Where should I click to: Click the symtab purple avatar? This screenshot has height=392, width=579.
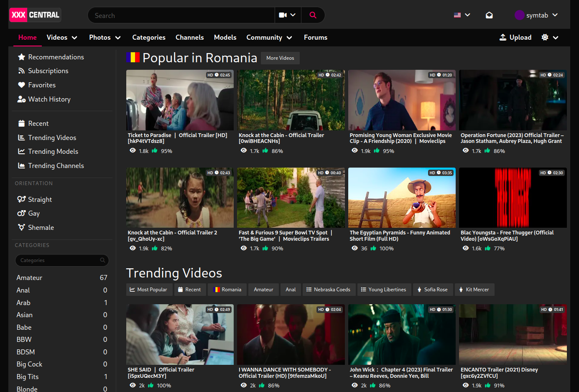519,15
